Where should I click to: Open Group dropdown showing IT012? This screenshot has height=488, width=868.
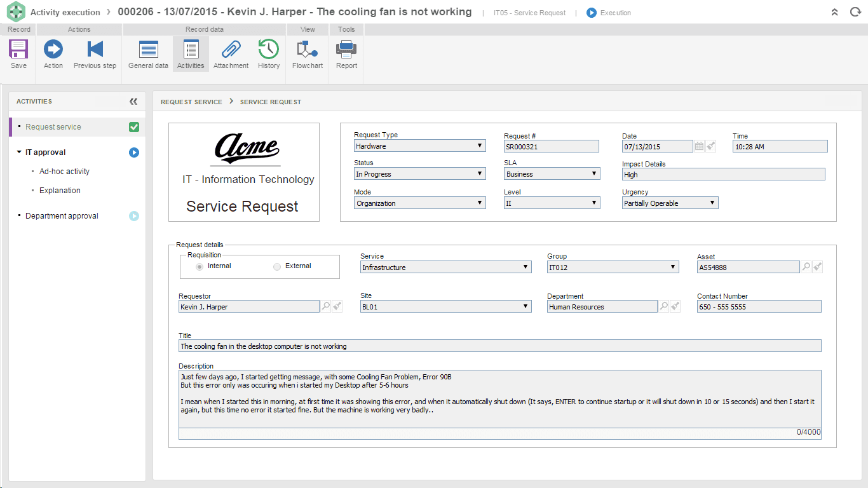pos(613,268)
